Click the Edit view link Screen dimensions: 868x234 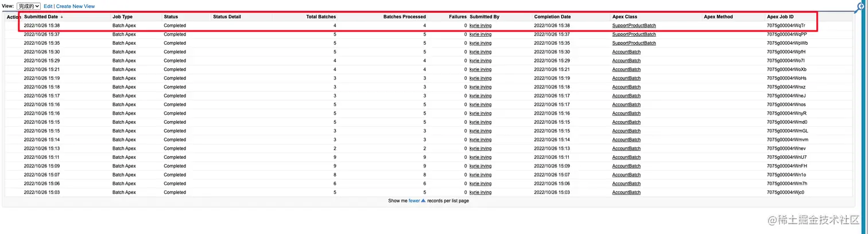pyautogui.click(x=48, y=6)
